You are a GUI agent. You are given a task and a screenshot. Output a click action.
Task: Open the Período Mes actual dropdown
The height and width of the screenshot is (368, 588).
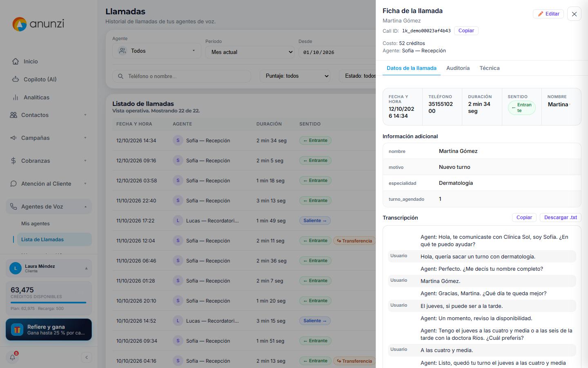pos(250,52)
